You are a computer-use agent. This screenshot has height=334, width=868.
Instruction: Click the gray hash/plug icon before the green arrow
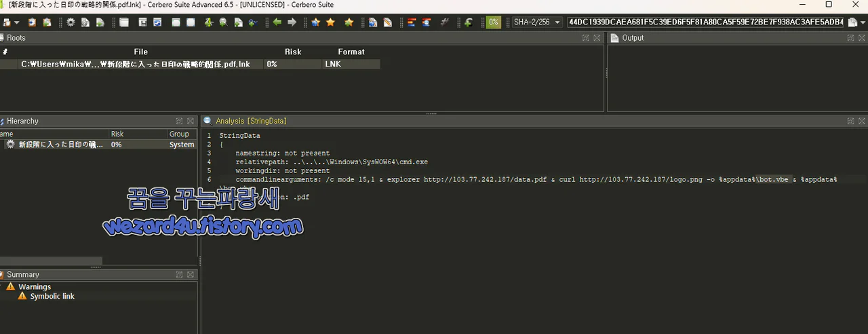445,22
